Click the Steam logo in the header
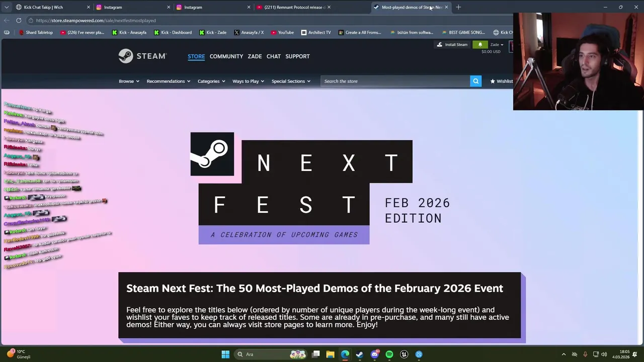Image resolution: width=644 pixels, height=362 pixels. click(x=142, y=56)
